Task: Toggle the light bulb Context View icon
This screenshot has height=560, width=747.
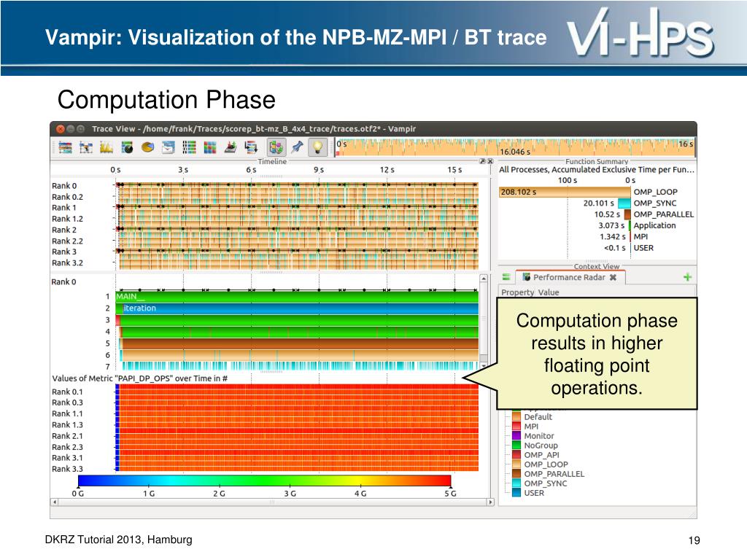Action: tap(318, 147)
